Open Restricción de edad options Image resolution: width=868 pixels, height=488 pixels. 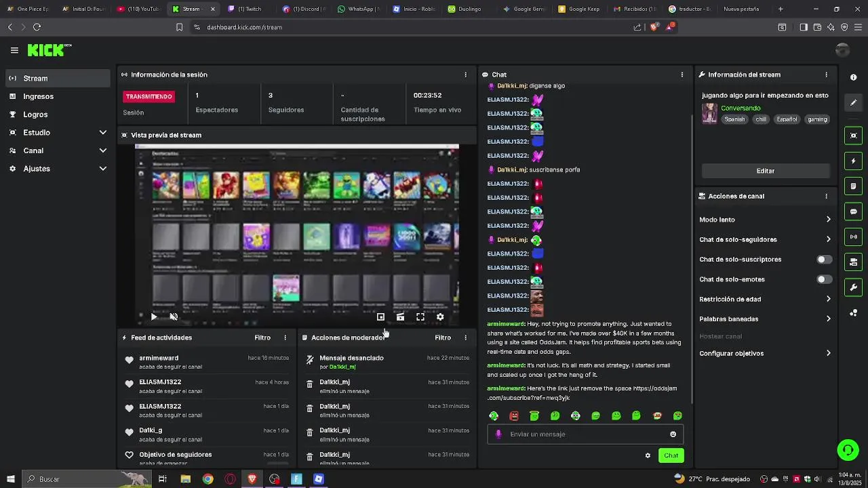pos(765,299)
